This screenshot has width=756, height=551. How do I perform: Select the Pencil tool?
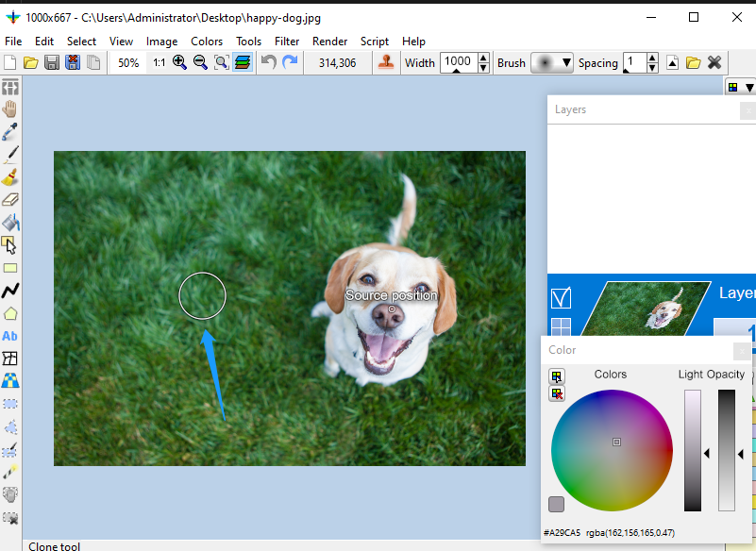pos(10,154)
